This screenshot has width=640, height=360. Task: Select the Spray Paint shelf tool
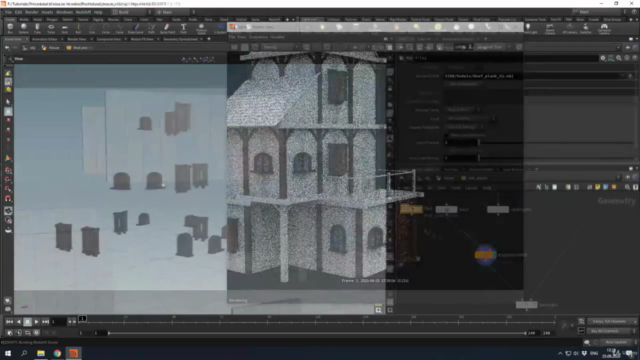coord(167,28)
